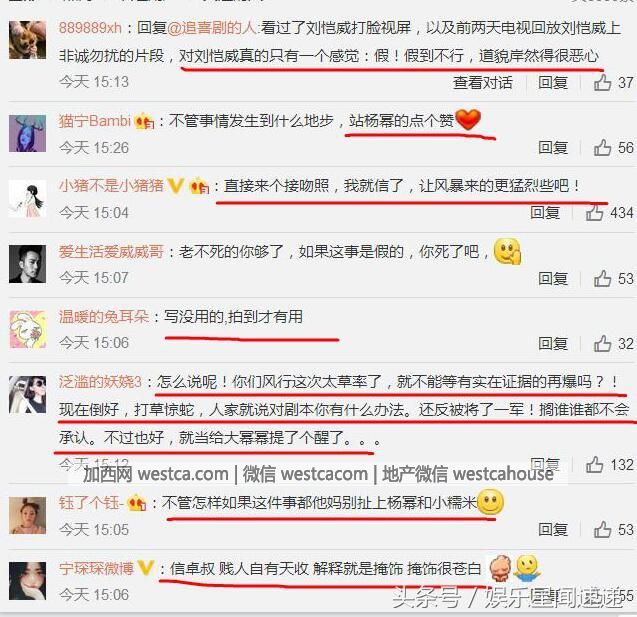Click thumbs-up on 猫宁Bambi's comment
The width and height of the screenshot is (637, 617).
602,147
